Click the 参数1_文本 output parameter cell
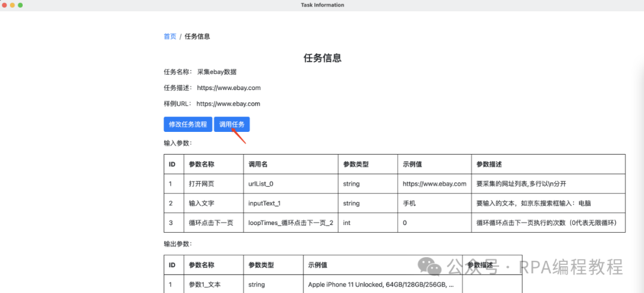This screenshot has width=644, height=293. click(x=213, y=285)
